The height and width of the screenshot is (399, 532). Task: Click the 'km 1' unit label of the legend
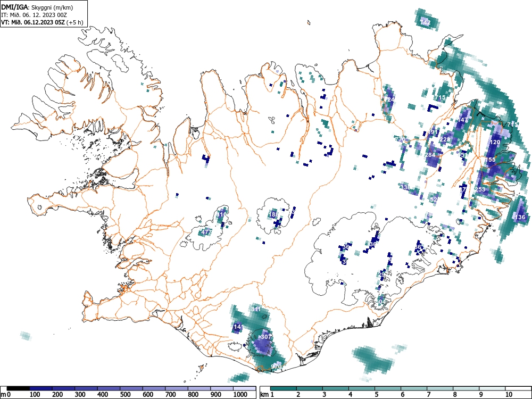click(x=268, y=395)
